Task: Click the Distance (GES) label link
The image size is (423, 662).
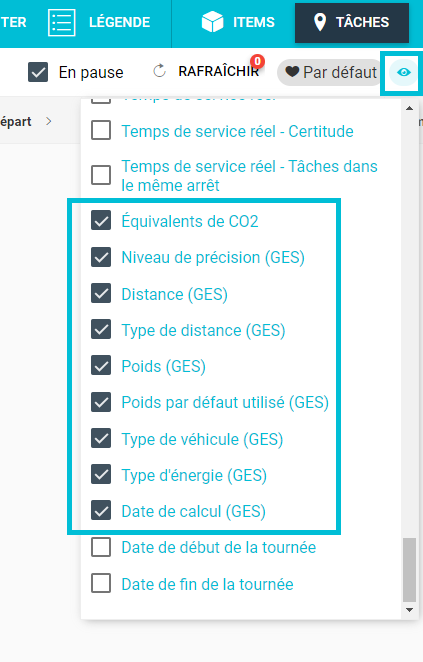Action: (x=174, y=294)
